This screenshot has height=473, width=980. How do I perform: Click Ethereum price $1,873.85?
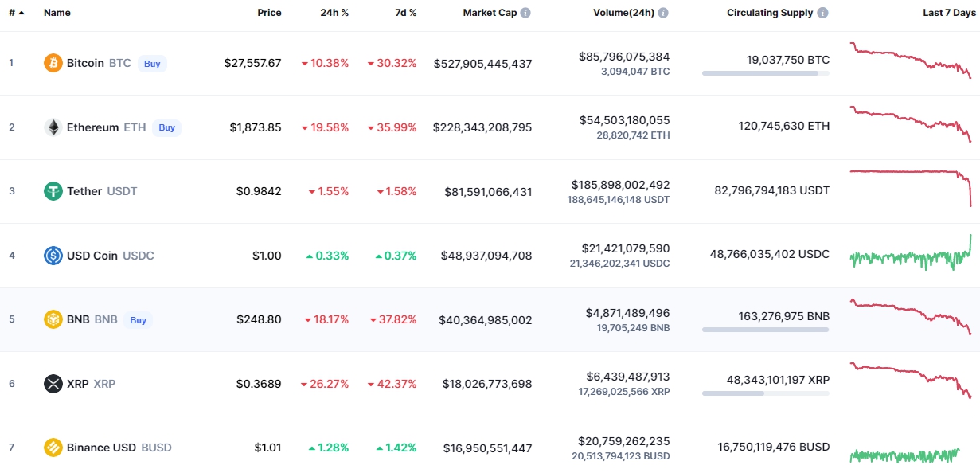[256, 127]
